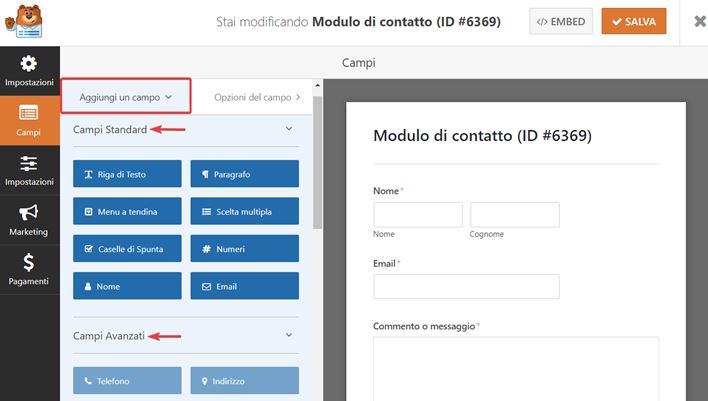Viewport: 708px width, 401px height.
Task: Click the WPForms bear mascot logo
Action: 24,21
